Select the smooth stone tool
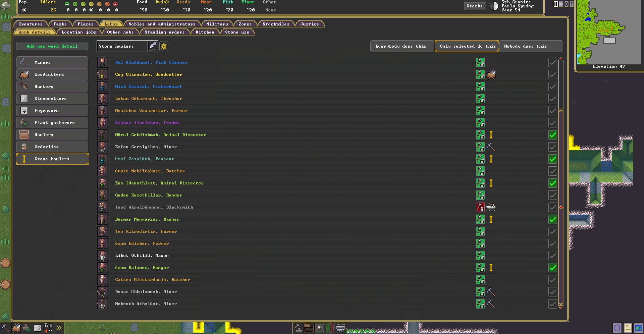 coord(38,328)
